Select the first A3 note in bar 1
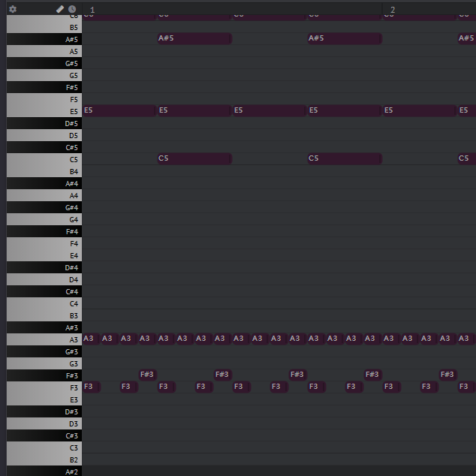This screenshot has width=476, height=476. (90, 339)
